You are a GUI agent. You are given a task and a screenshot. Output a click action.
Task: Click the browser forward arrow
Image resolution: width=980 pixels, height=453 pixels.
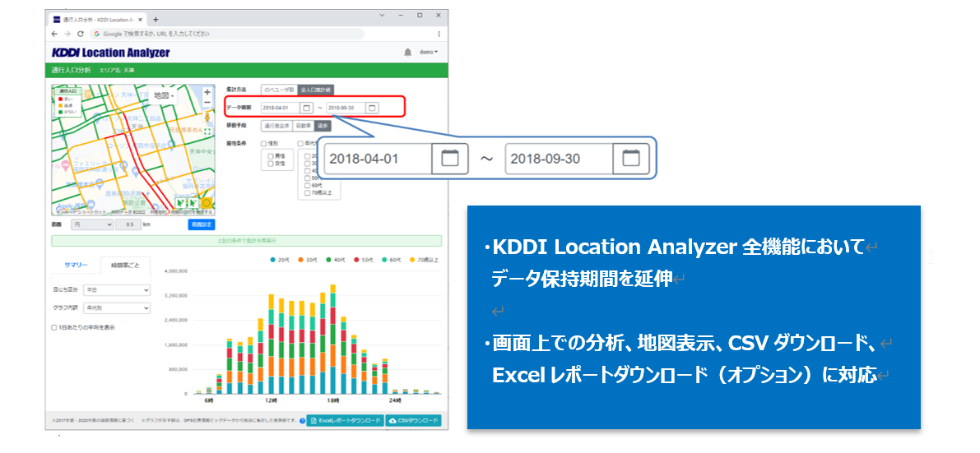pyautogui.click(x=67, y=33)
